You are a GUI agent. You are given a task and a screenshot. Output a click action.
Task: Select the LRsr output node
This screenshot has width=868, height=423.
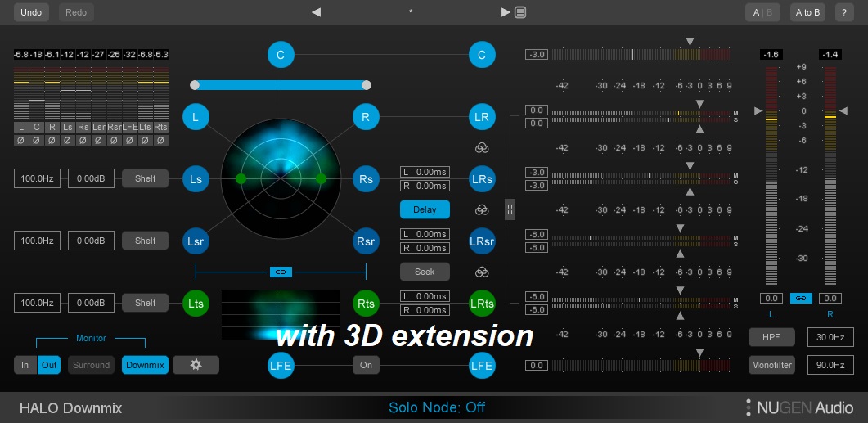point(482,241)
